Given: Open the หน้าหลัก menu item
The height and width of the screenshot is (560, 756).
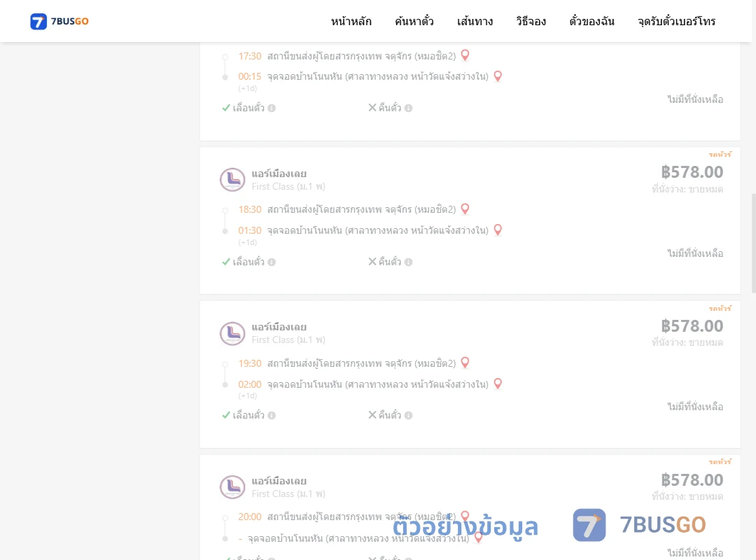Looking at the screenshot, I should click(351, 21).
